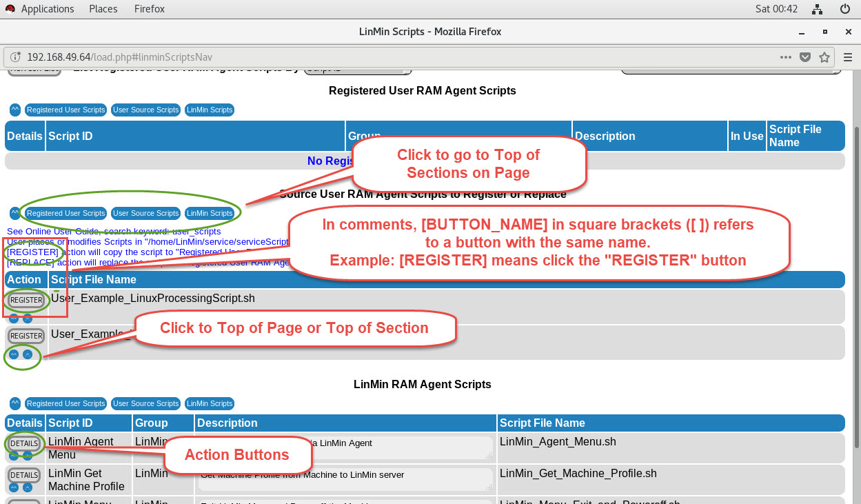Screen dimensions: 861x504
Task: Open Firefox hamburger menu
Action: [x=848, y=57]
